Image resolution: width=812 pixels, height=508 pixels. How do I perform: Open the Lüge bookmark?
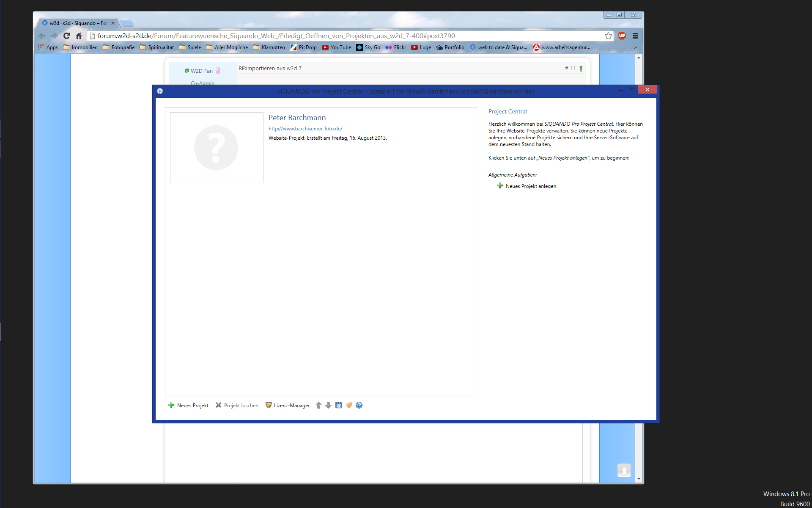click(421, 47)
